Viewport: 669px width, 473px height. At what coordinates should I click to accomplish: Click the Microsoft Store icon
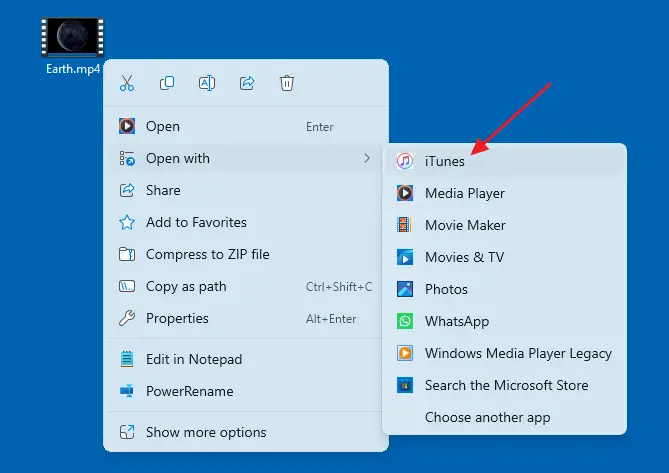point(404,385)
